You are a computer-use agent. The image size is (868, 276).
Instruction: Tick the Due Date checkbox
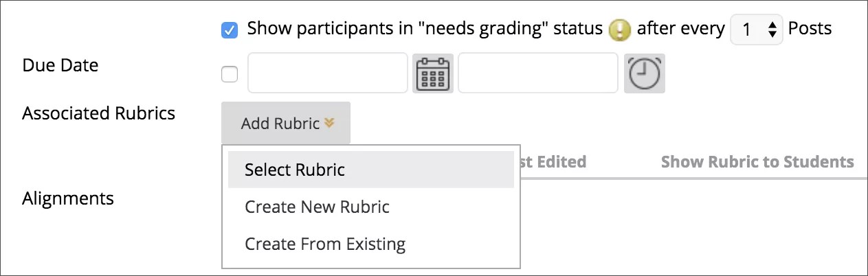coord(230,74)
